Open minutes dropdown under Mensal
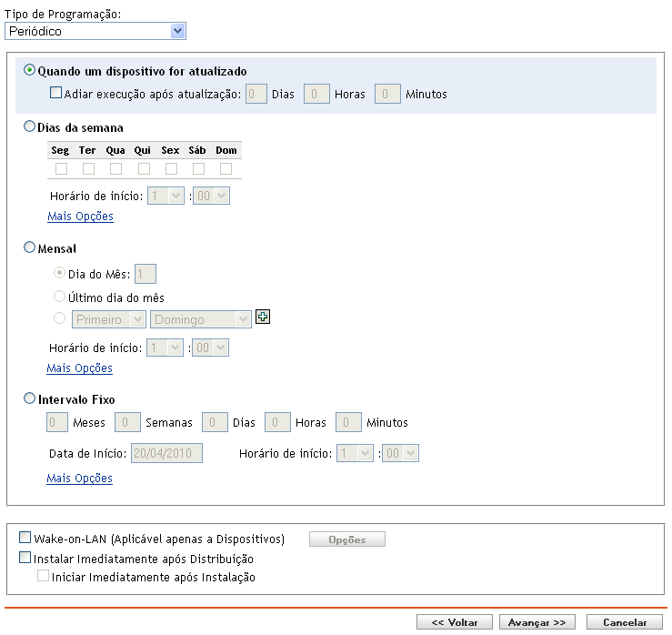The width and height of the screenshot is (672, 635). click(x=210, y=348)
